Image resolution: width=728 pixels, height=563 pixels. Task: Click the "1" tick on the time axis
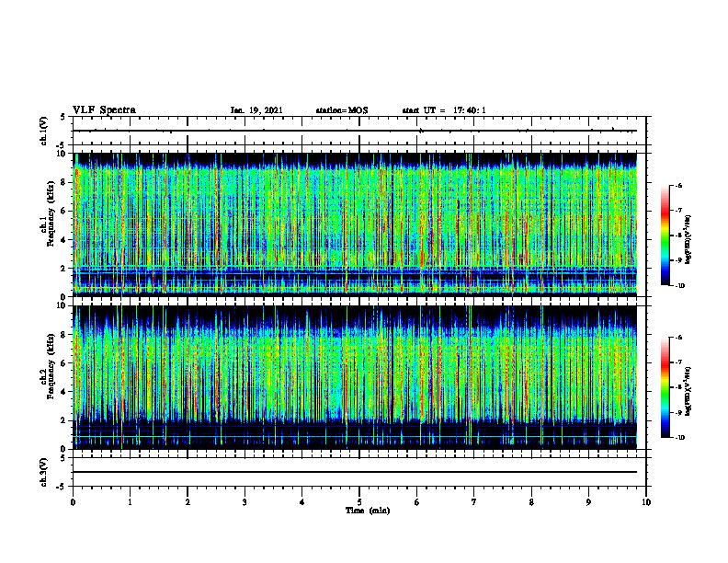[x=130, y=502]
